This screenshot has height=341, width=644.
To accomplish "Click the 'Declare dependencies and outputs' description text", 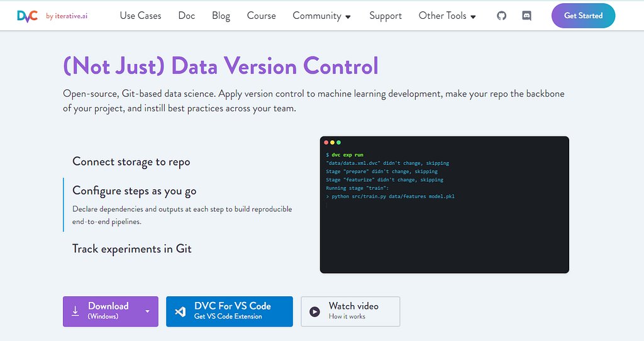I will click(x=182, y=215).
